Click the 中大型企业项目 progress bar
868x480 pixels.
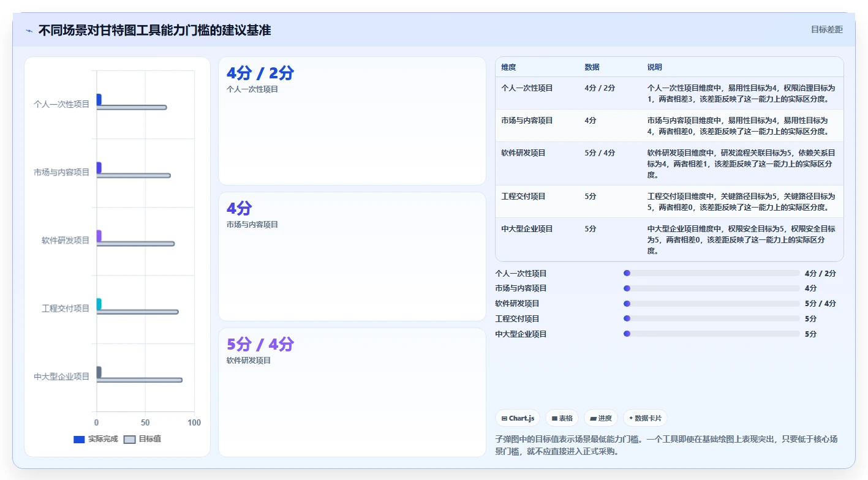click(x=712, y=334)
